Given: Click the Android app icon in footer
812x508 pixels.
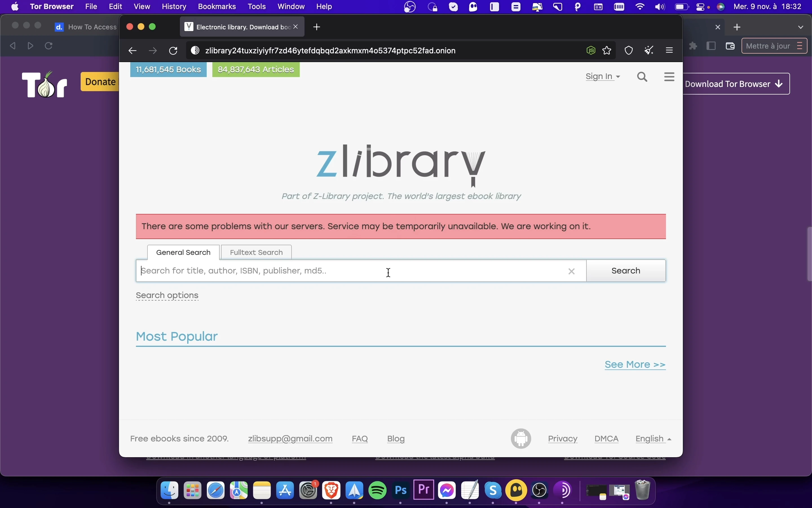Looking at the screenshot, I should tap(521, 439).
